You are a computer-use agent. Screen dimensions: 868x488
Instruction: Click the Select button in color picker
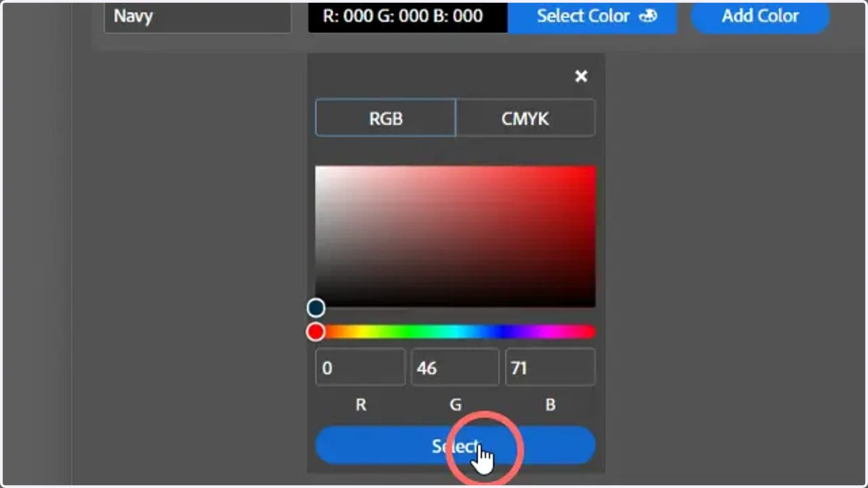pos(455,445)
